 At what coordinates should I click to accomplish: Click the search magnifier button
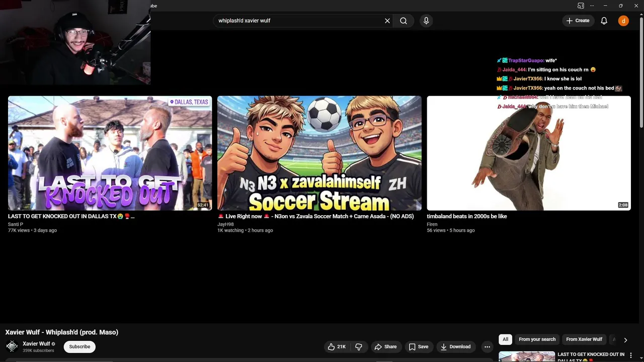click(404, 21)
